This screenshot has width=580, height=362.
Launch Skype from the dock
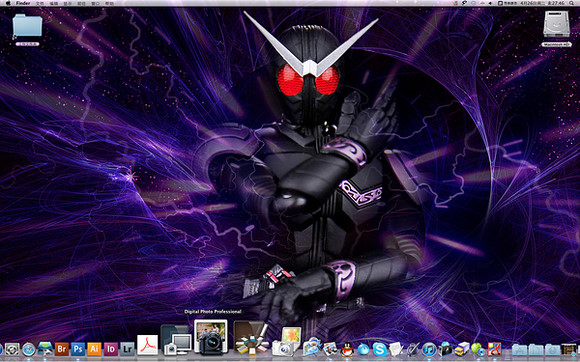(380, 349)
